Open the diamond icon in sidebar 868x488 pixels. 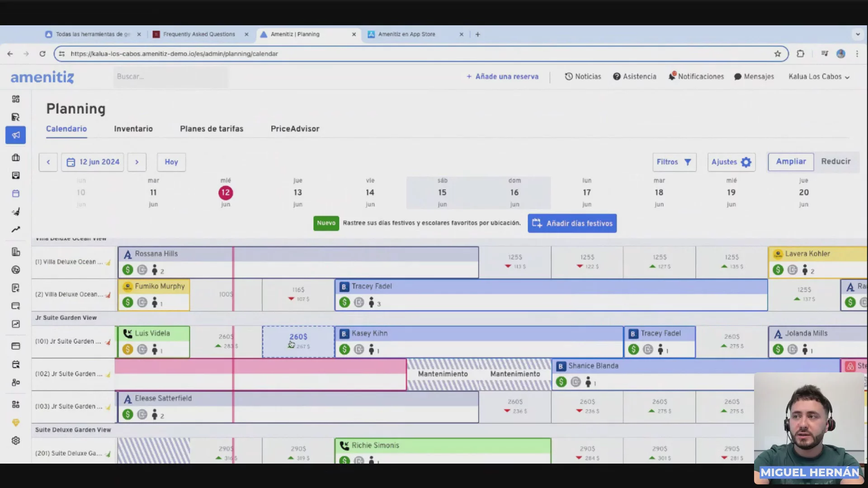point(16,422)
